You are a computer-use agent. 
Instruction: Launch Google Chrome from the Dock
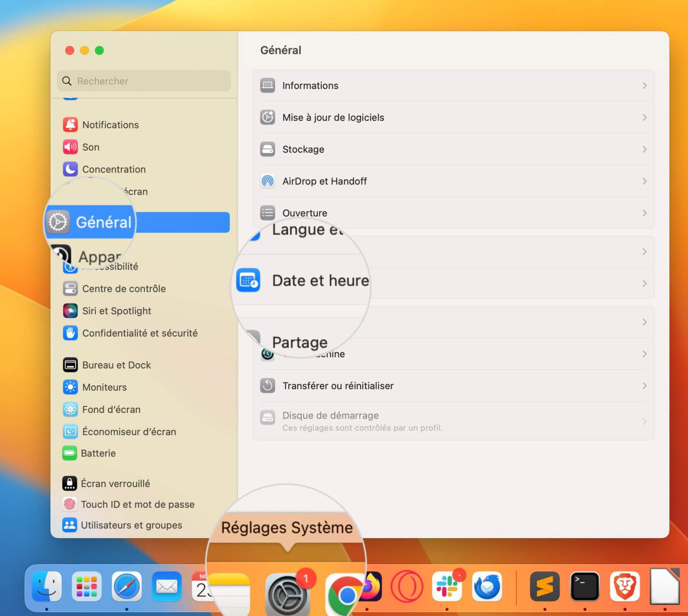pos(345,595)
